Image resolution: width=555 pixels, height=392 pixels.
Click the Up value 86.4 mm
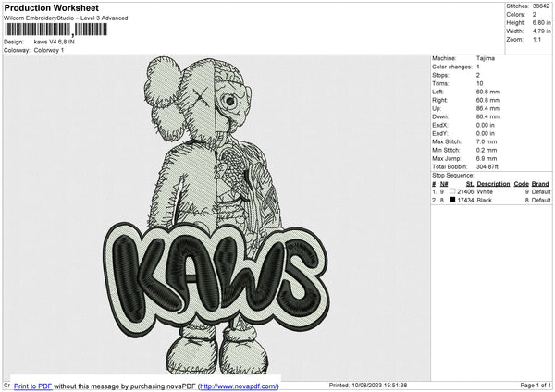(488, 108)
